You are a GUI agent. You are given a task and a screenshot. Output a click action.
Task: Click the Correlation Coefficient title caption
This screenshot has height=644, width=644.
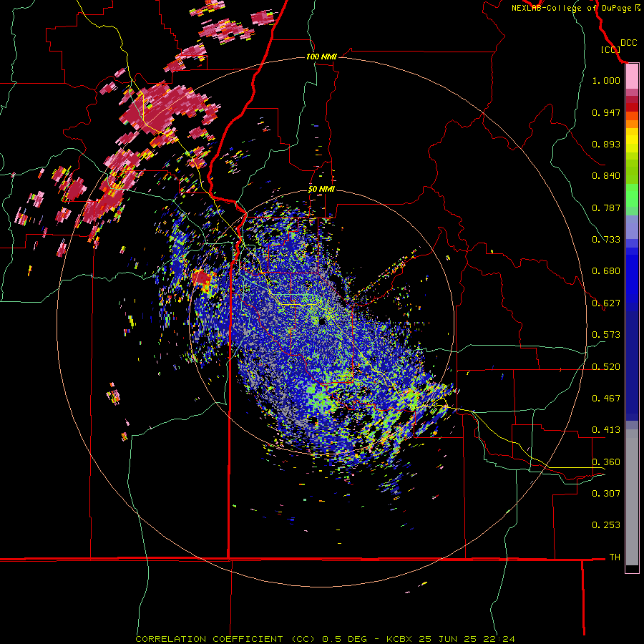(x=325, y=639)
